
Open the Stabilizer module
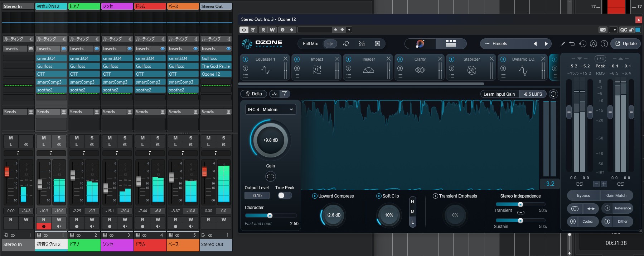(x=471, y=70)
